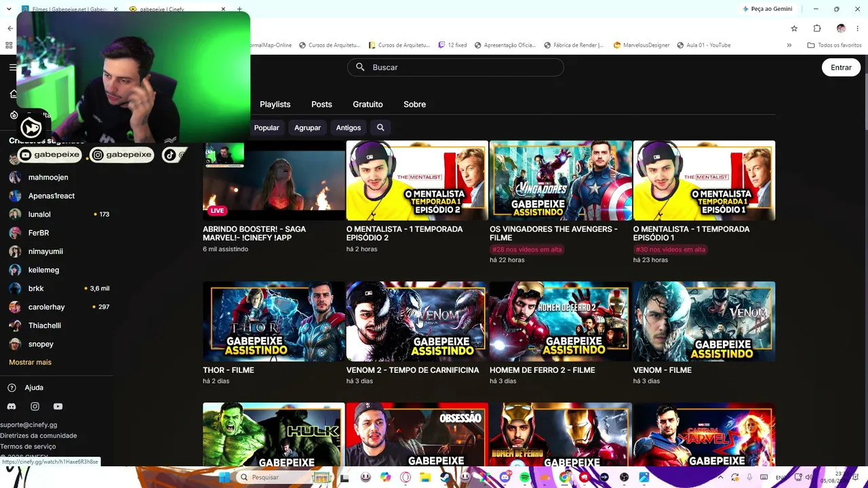Open Termos de serviço link
The image size is (868, 488).
[x=28, y=447]
